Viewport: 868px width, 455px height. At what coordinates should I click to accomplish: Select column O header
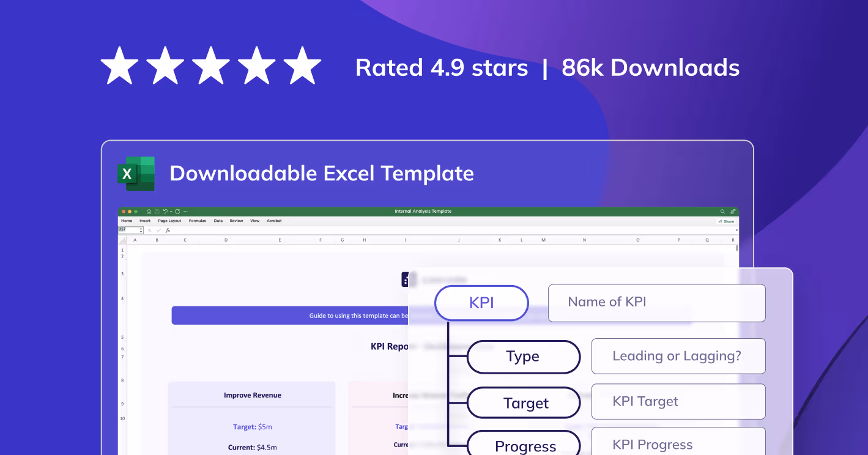pyautogui.click(x=638, y=240)
